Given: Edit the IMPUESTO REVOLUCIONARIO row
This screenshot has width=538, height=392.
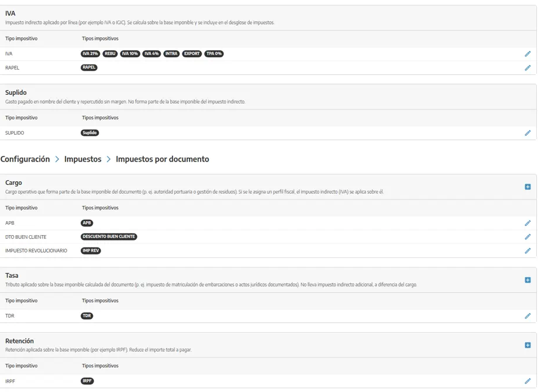Looking at the screenshot, I should point(527,251).
